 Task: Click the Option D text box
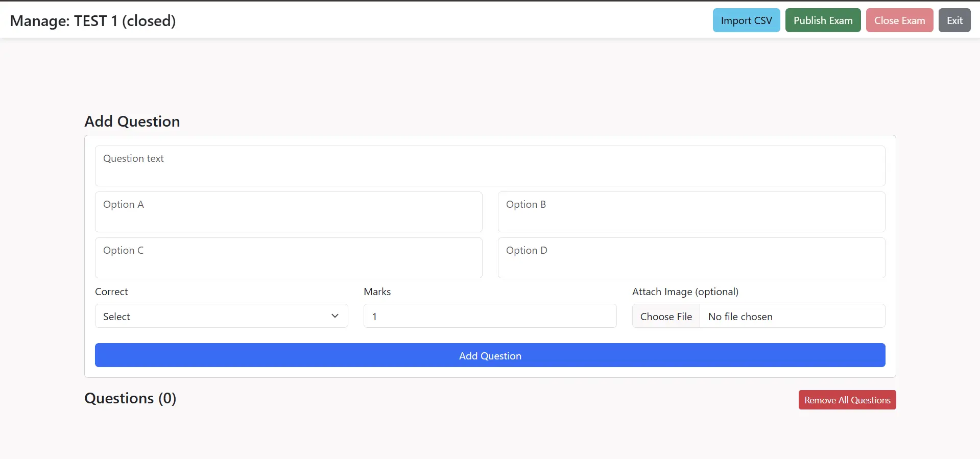coord(691,258)
